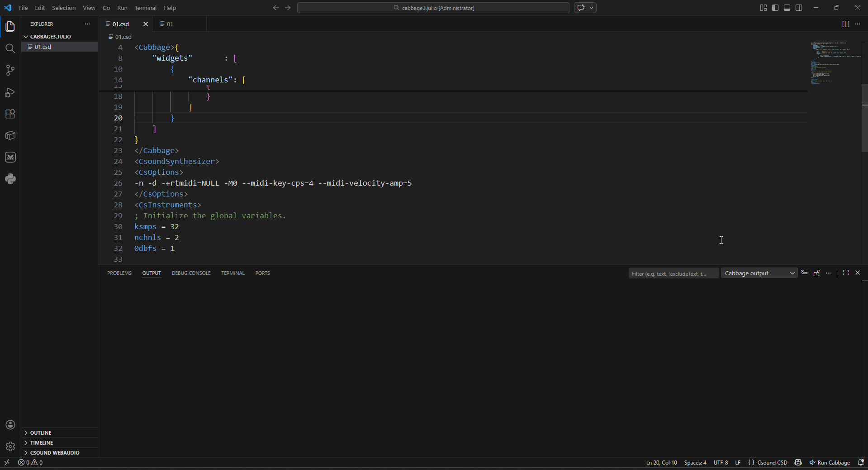Open Source Control view
The image size is (868, 470).
tap(10, 70)
